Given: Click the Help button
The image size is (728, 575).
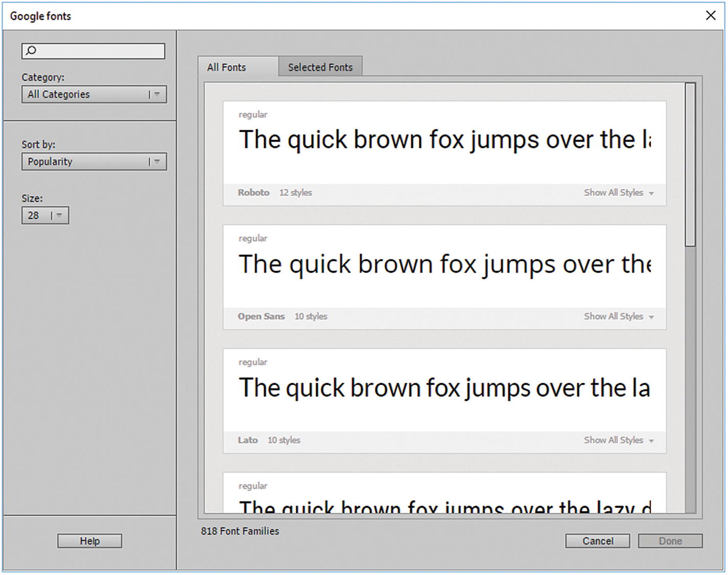Looking at the screenshot, I should point(89,541).
